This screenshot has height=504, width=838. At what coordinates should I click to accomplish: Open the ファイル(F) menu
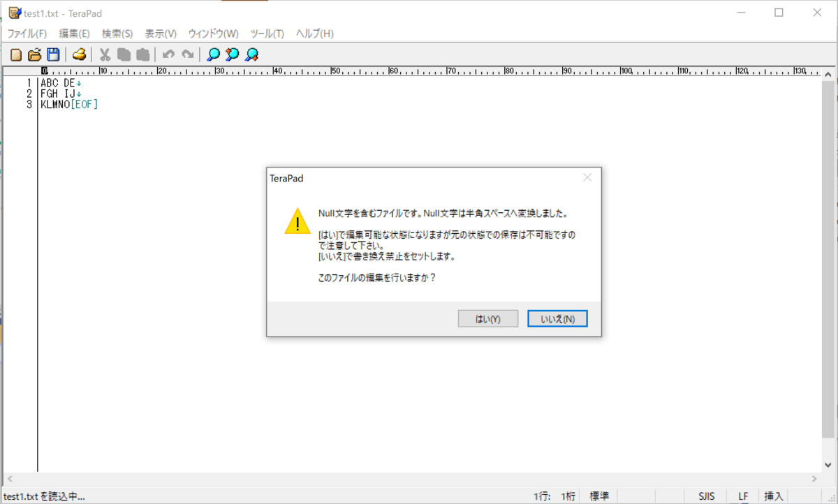pyautogui.click(x=27, y=33)
